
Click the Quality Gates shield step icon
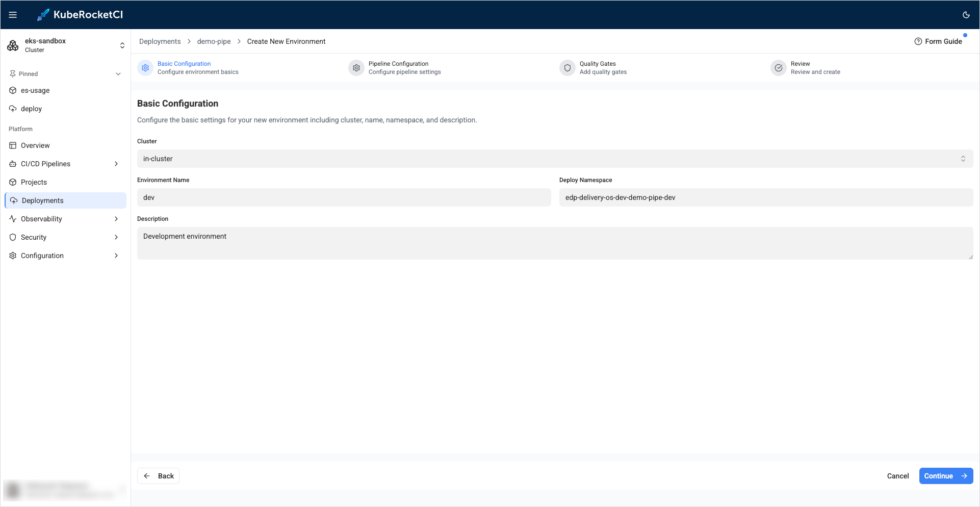pos(567,68)
